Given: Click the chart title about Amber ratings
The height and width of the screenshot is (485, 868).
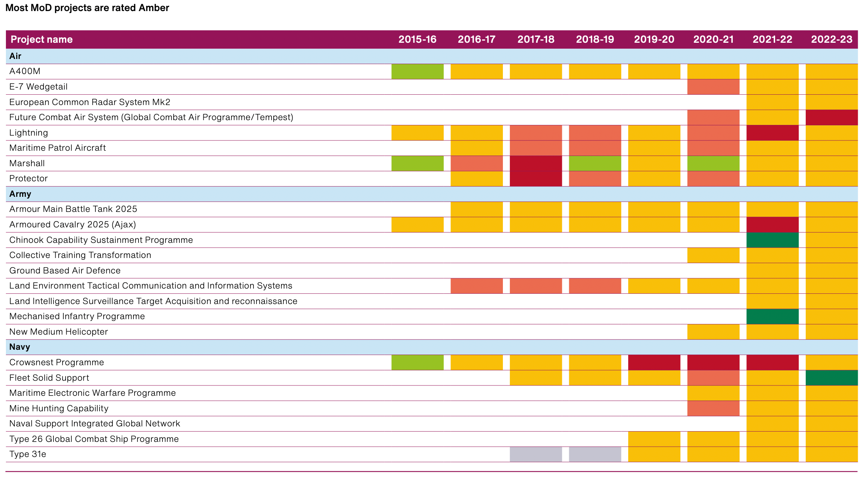Looking at the screenshot, I should (x=87, y=8).
